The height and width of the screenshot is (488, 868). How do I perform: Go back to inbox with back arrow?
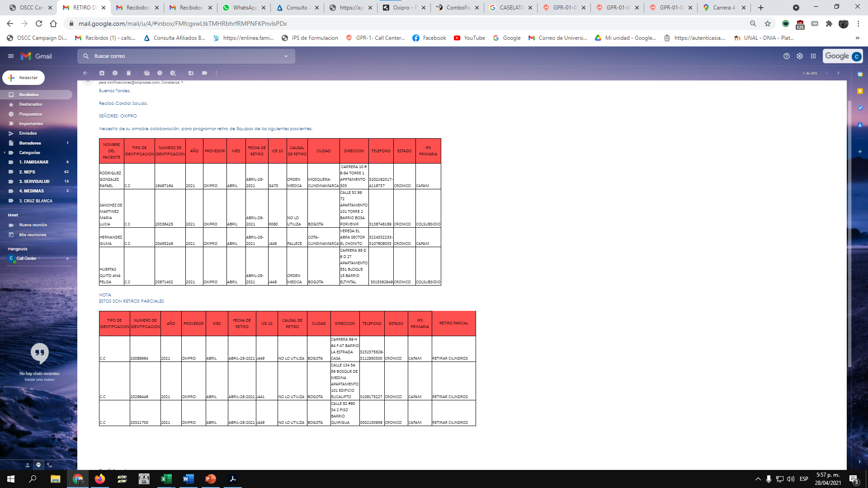click(x=85, y=73)
